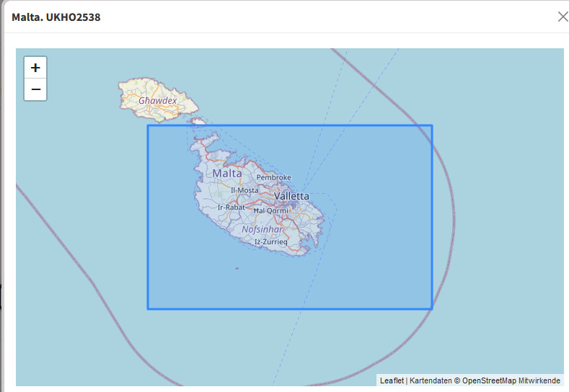569x392 pixels.
Task: Click the small Comino island between Malta and Għawdex
Action: click(198, 122)
